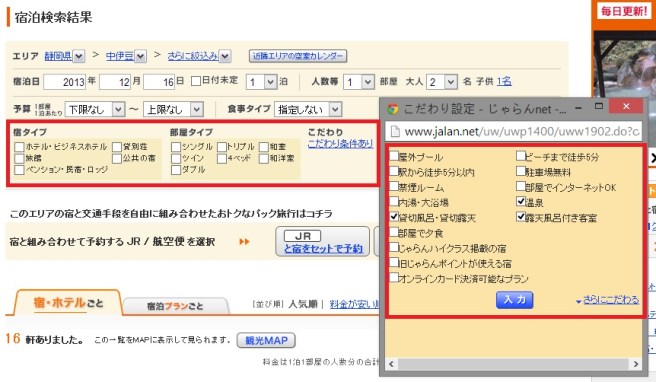Check ホテル・ビジネスホテル checkbox
The image size is (656, 382).
coord(19,147)
